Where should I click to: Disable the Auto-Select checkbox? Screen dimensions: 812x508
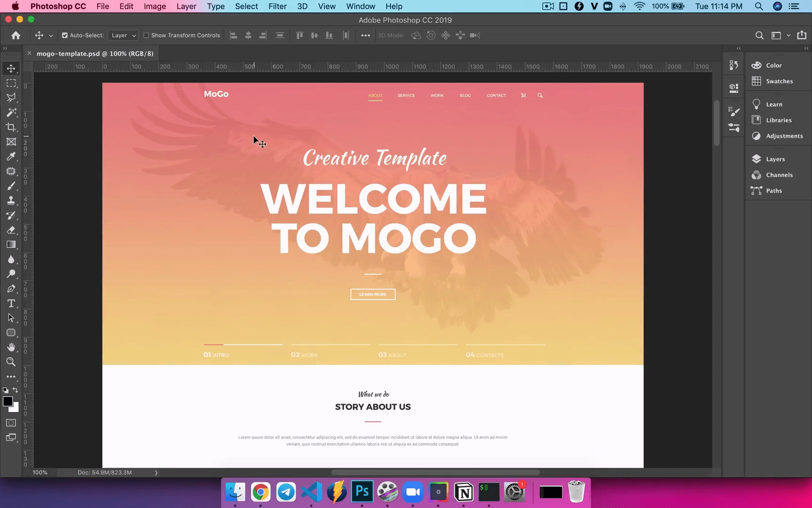point(65,35)
